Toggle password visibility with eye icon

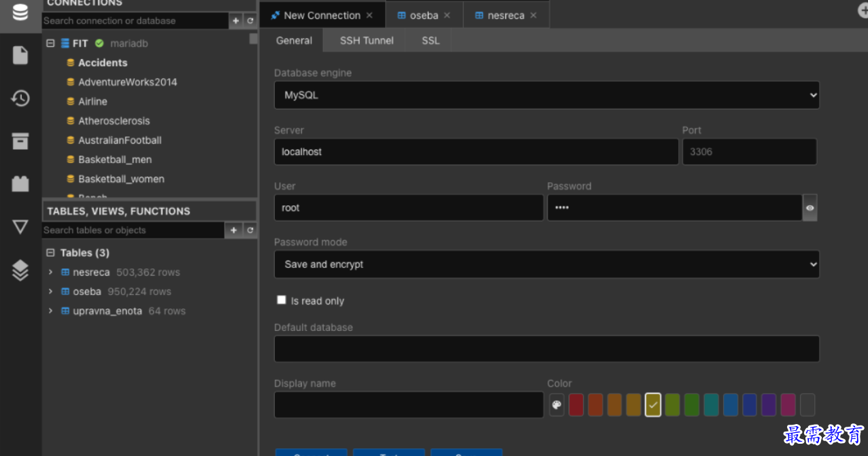point(810,208)
